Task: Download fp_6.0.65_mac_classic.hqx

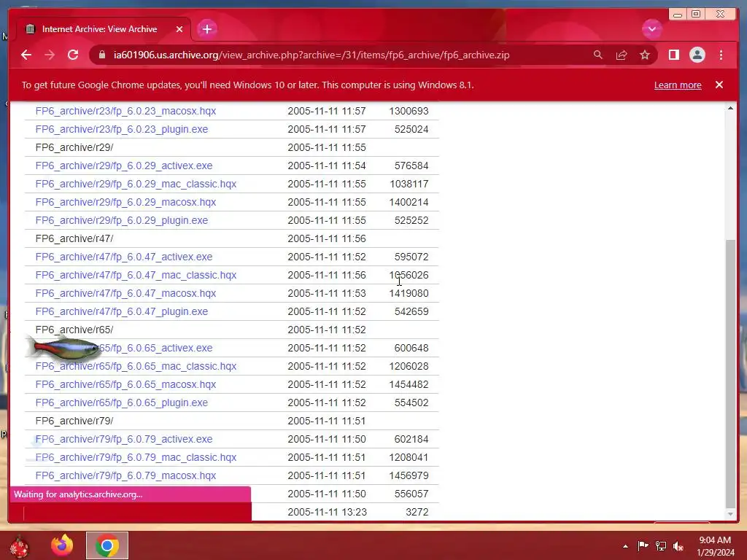Action: coord(136,366)
